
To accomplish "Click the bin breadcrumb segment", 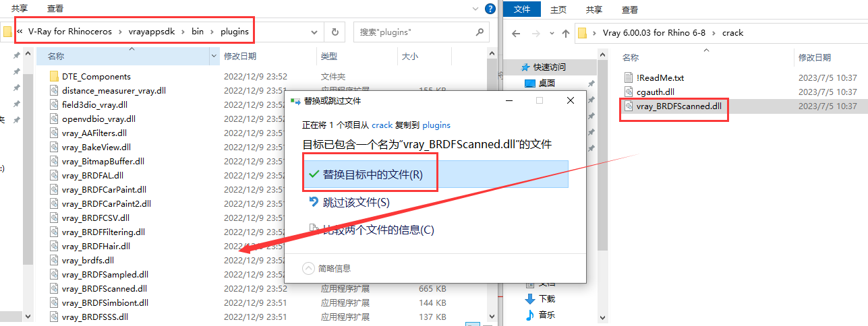I will [197, 32].
